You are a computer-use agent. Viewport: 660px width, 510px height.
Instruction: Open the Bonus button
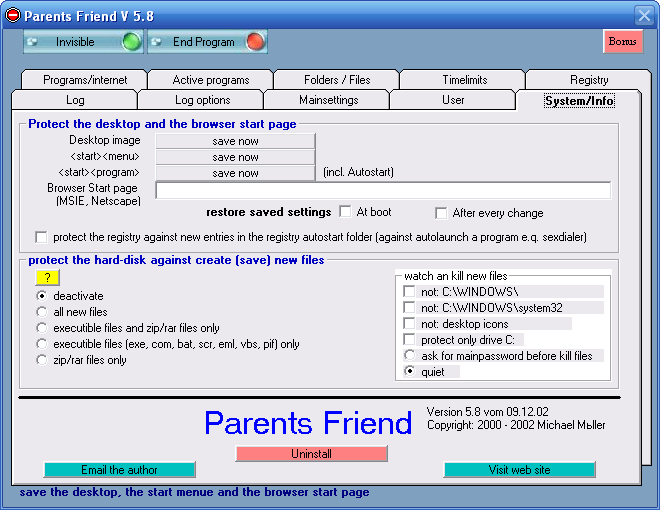623,41
